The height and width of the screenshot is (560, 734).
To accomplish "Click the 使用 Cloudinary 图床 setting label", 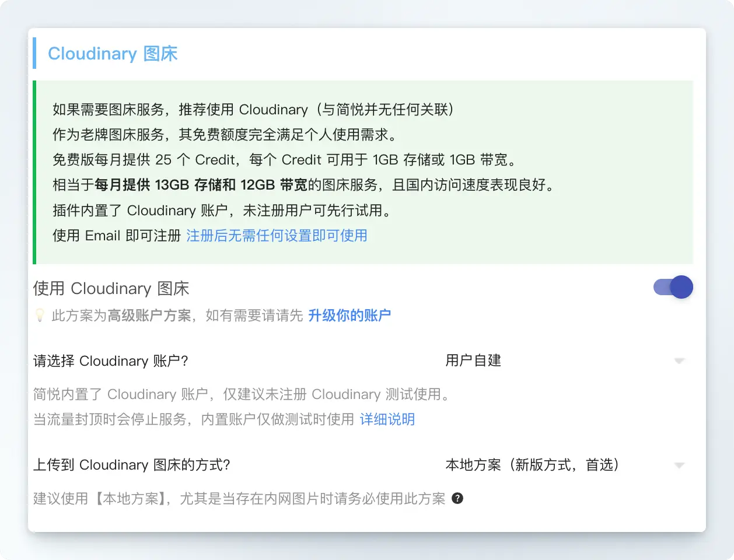I will tap(111, 289).
